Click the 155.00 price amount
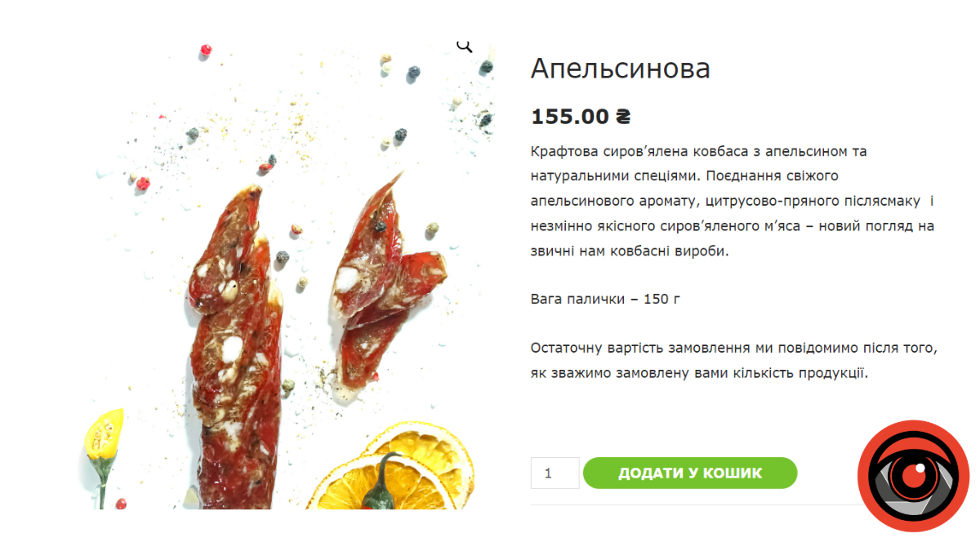 570,117
